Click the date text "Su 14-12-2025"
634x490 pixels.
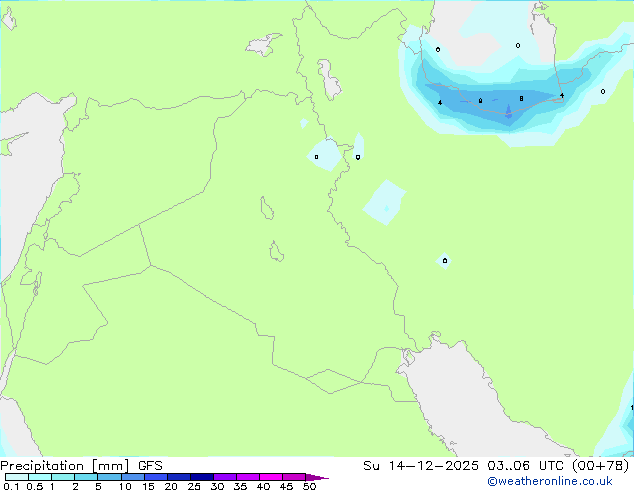click(x=421, y=466)
